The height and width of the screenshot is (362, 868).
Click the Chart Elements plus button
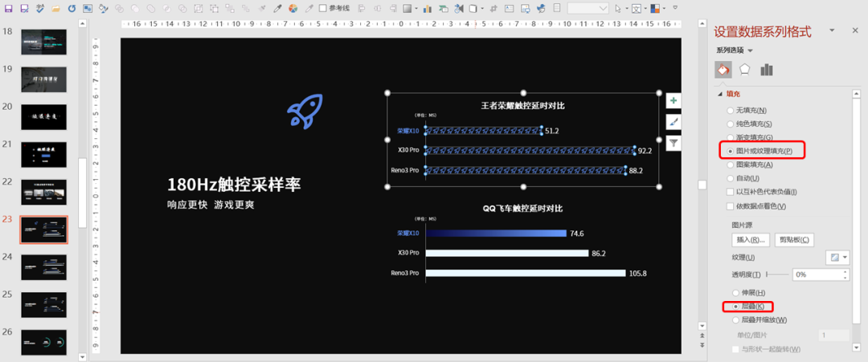(x=674, y=100)
